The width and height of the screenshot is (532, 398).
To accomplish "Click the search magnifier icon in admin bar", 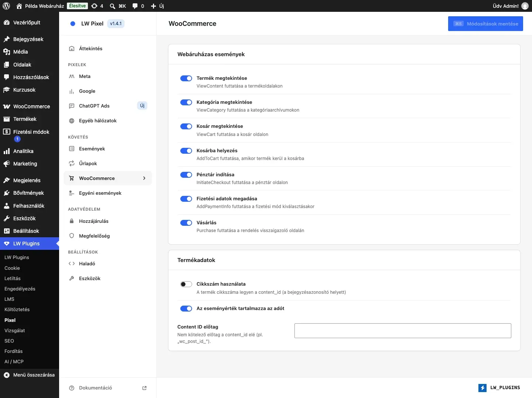I will (x=113, y=6).
